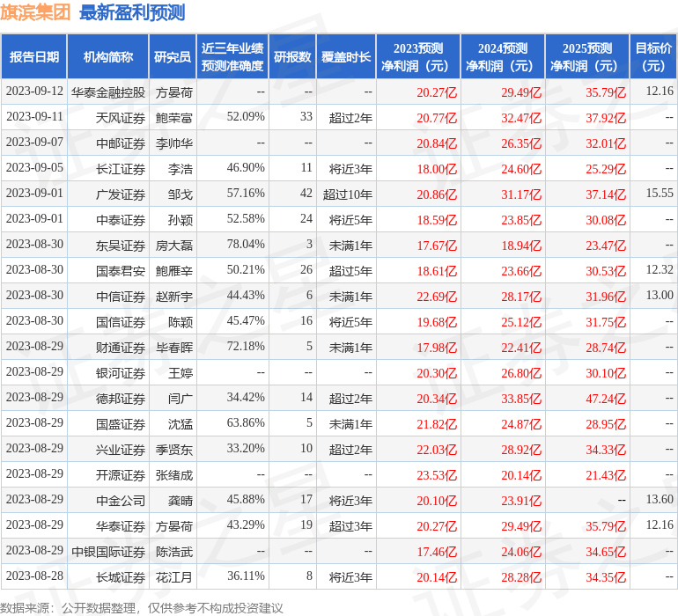Click the 旗滨集团 title text
The width and height of the screenshot is (678, 616).
click(35, 12)
